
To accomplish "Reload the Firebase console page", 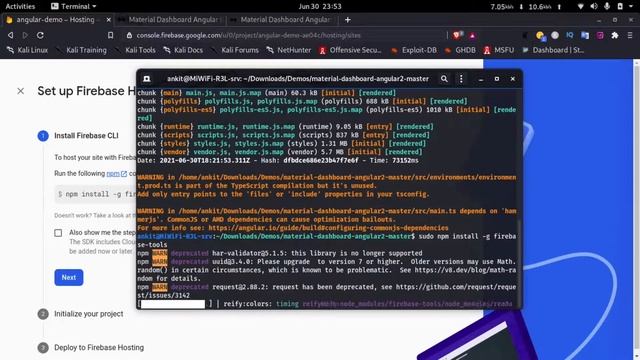I will (40, 36).
